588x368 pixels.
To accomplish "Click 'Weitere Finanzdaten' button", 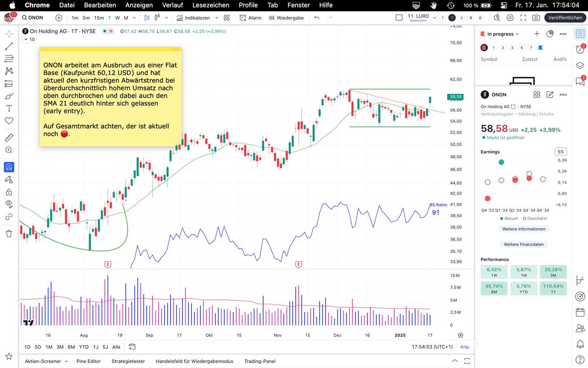I will click(523, 245).
